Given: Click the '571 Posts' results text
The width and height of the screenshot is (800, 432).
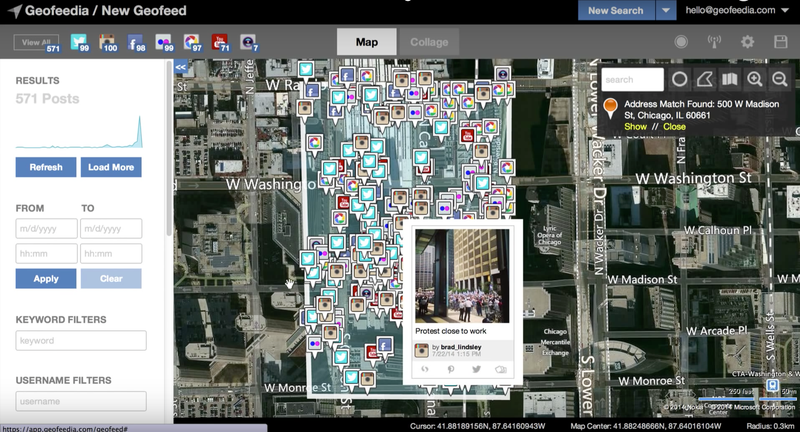Looking at the screenshot, I should [x=47, y=98].
